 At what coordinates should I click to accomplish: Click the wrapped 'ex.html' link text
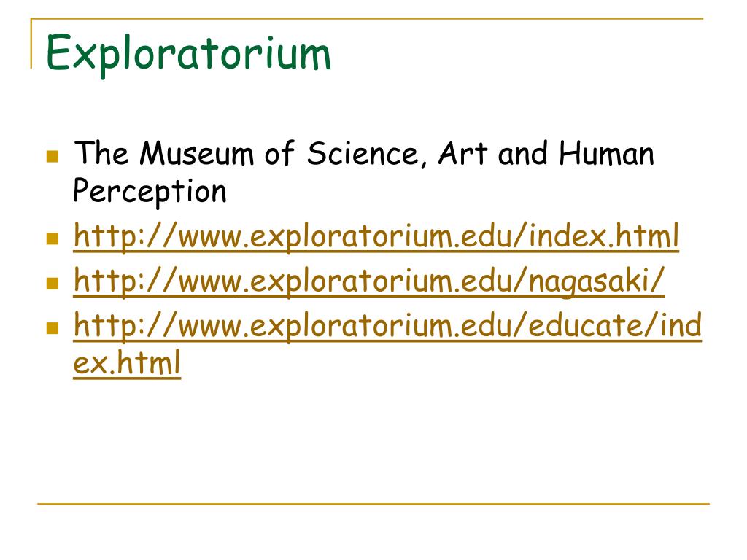[127, 363]
